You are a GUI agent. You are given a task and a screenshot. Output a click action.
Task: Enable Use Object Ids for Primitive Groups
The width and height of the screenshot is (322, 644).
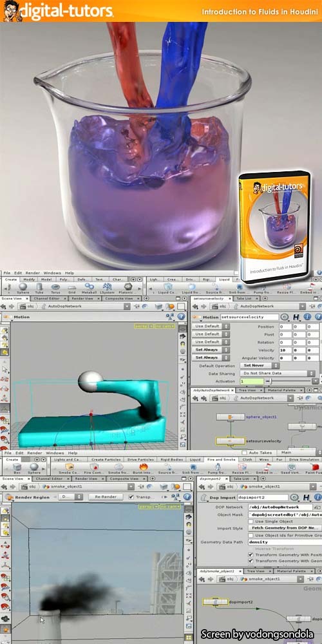click(251, 536)
